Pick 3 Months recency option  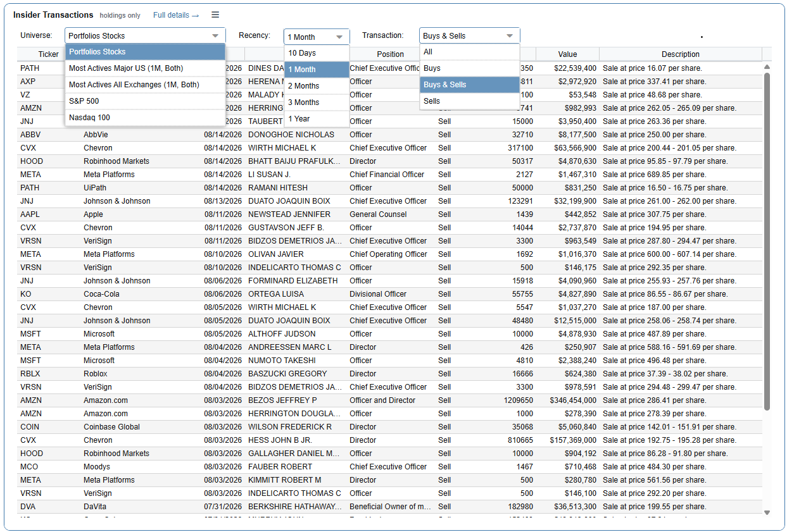pos(317,102)
